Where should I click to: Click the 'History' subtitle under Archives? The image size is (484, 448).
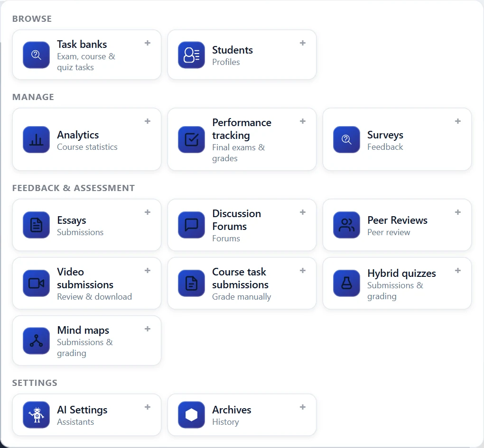point(225,422)
